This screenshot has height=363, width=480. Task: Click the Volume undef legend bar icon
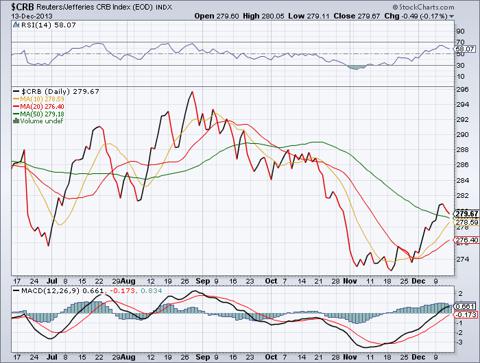[16, 121]
